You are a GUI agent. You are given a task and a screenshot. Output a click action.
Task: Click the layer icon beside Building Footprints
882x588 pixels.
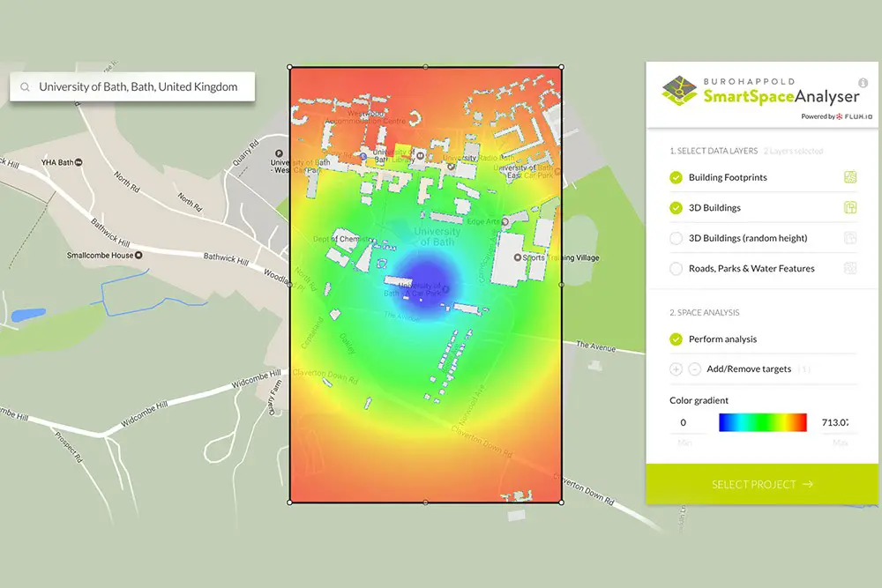click(x=850, y=178)
